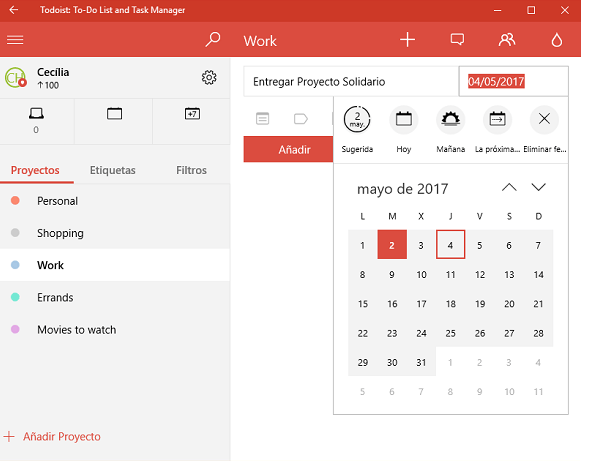Click the task note icon under input
Screen dimensions: 600x462
262,119
